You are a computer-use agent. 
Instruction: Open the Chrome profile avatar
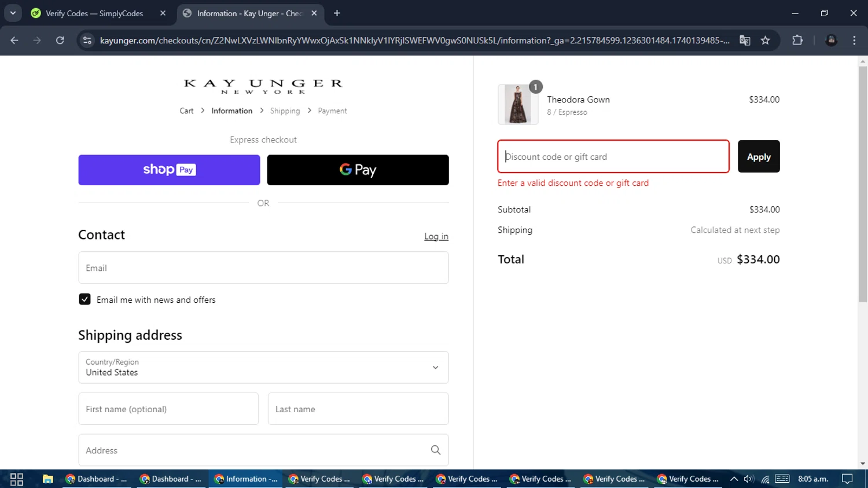tap(832, 41)
